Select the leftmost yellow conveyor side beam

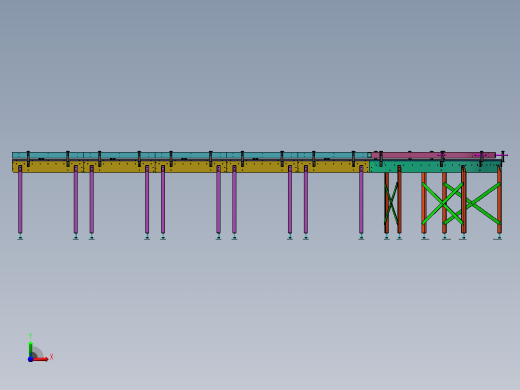(48, 166)
